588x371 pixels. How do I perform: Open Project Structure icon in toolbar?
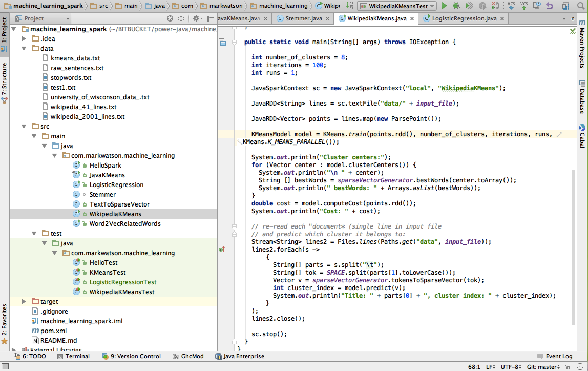[x=565, y=6]
